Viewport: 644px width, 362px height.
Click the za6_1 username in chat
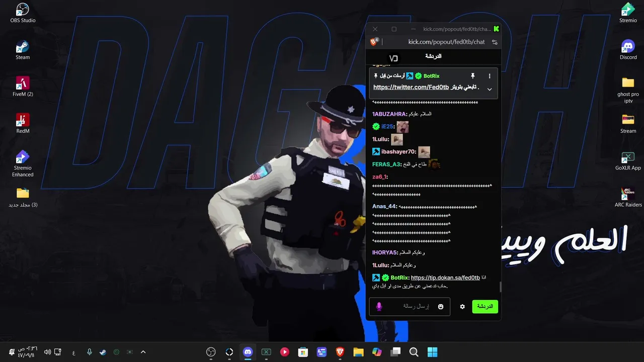tap(379, 177)
